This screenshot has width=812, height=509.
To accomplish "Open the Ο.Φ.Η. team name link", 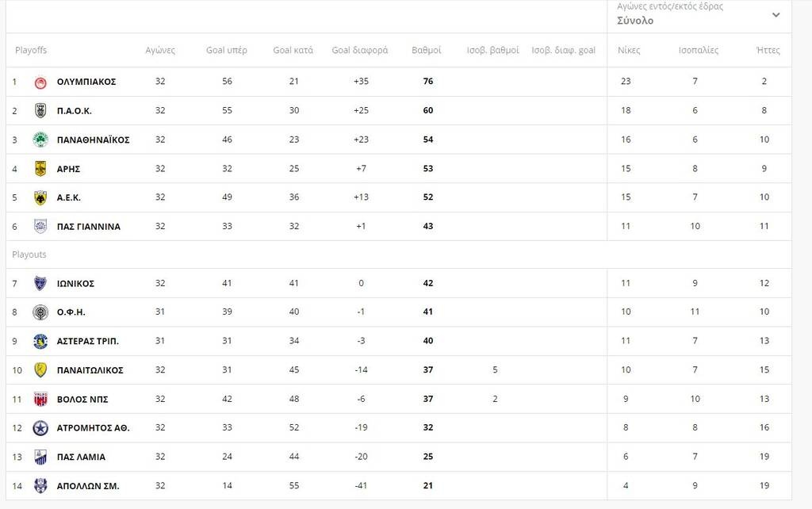I will tap(71, 312).
